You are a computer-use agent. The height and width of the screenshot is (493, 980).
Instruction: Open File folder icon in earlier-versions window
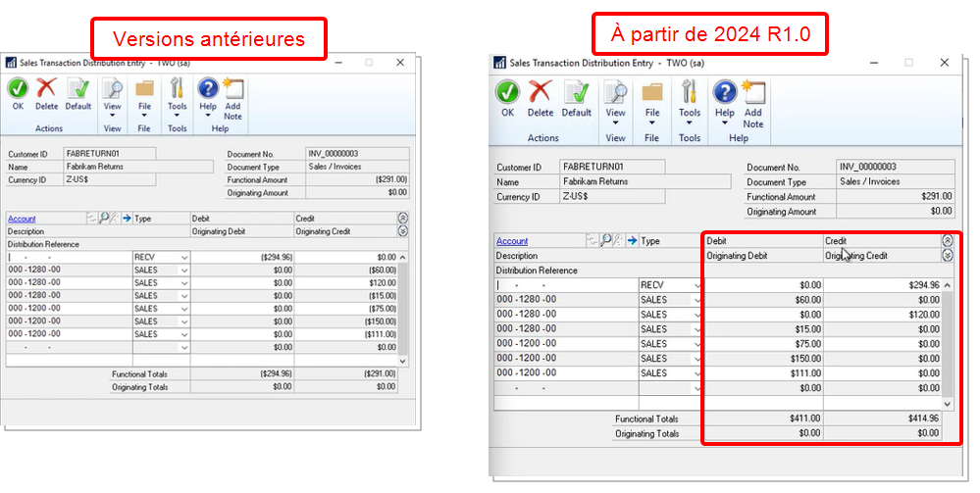click(x=144, y=89)
